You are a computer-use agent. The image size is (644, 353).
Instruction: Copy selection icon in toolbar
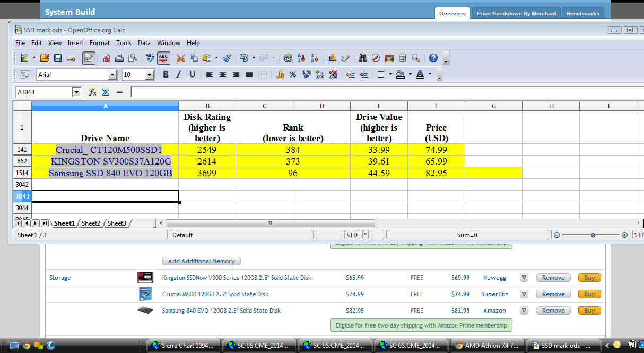click(x=194, y=58)
